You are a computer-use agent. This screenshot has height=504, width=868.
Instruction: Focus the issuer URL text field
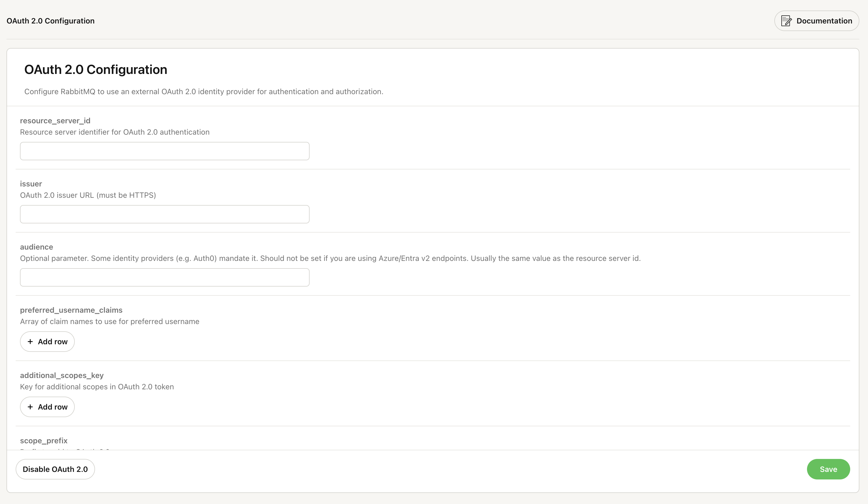coord(164,214)
